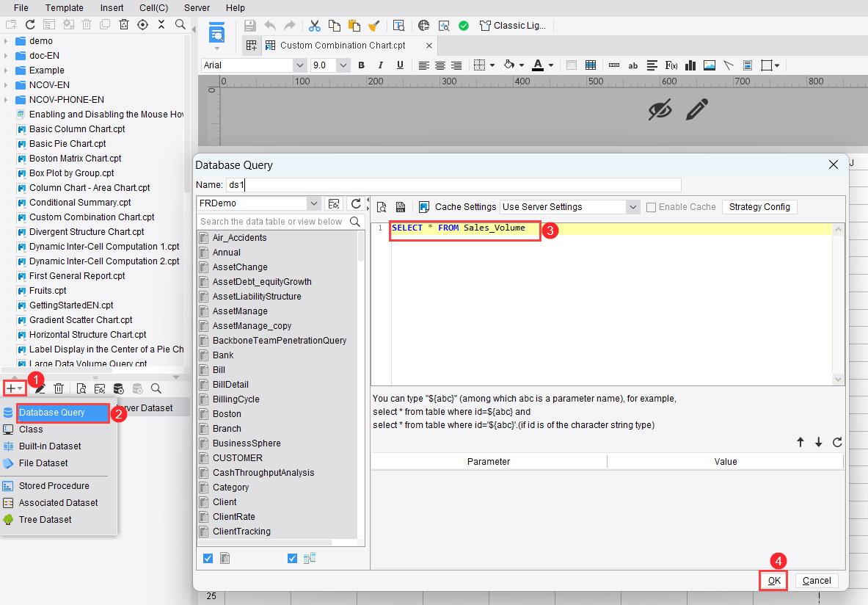Click the format painter brush icon
Viewport: 868px width, 605px height.
tap(373, 26)
